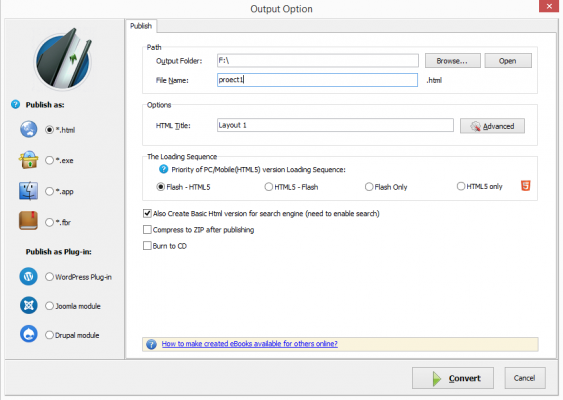Click the Joomla module logo icon

(x=28, y=306)
